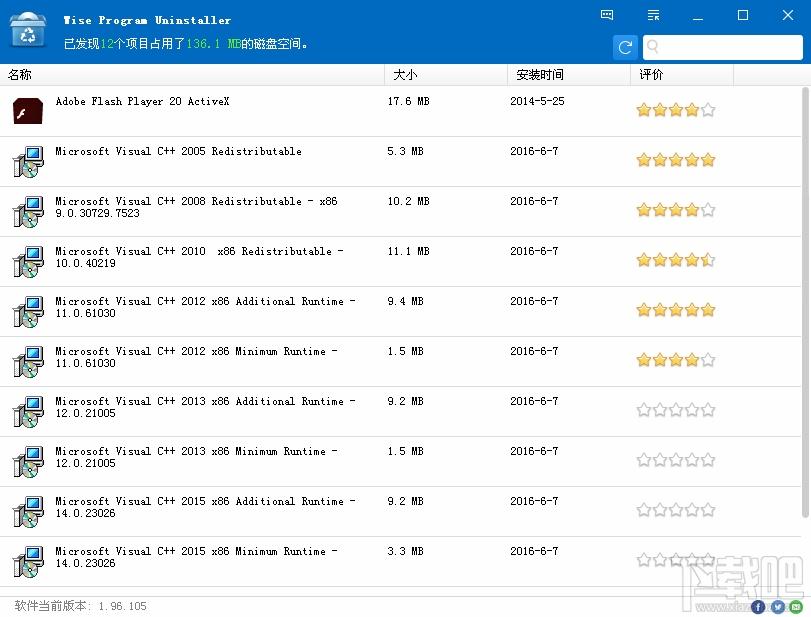
Task: Rate Adobe Flash Player with the stars
Action: pos(675,110)
